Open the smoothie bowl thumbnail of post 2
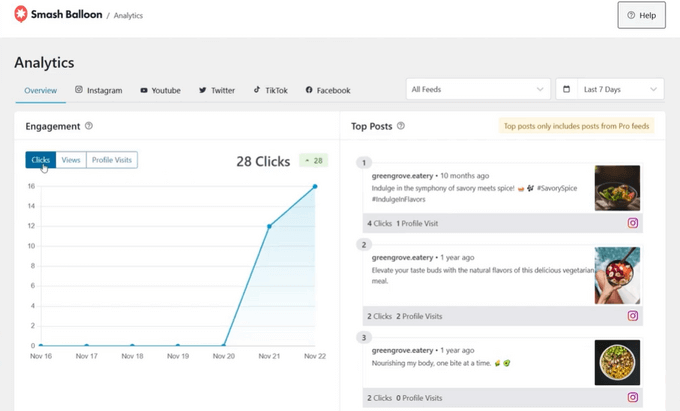The width and height of the screenshot is (680, 411). pyautogui.click(x=617, y=276)
